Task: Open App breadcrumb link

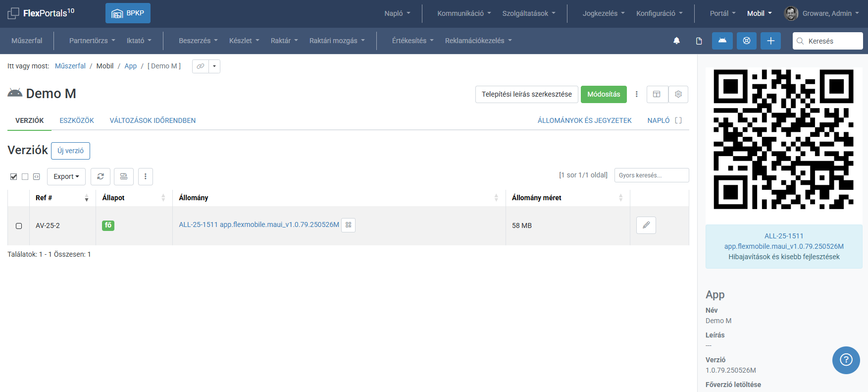Action: [131, 66]
